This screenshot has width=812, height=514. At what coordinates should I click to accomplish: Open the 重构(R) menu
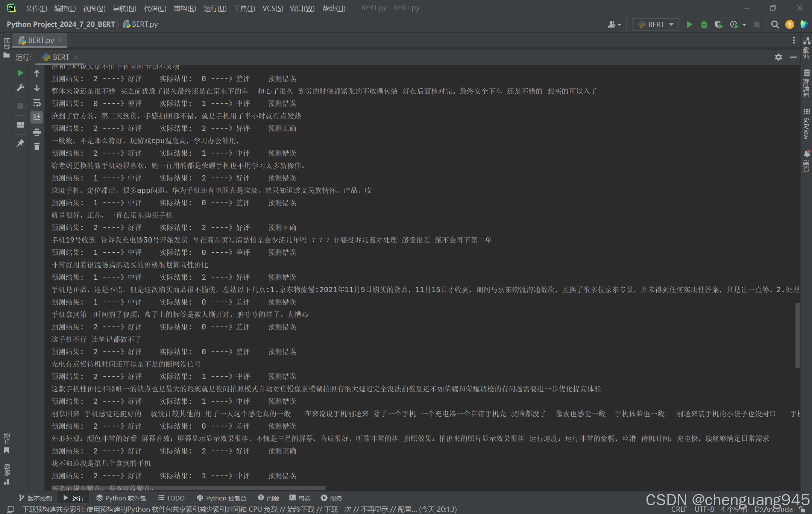[x=185, y=8]
